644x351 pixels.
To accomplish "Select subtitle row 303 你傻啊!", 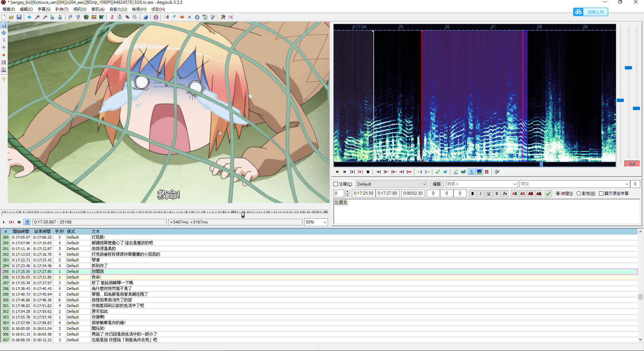I will tap(319, 317).
